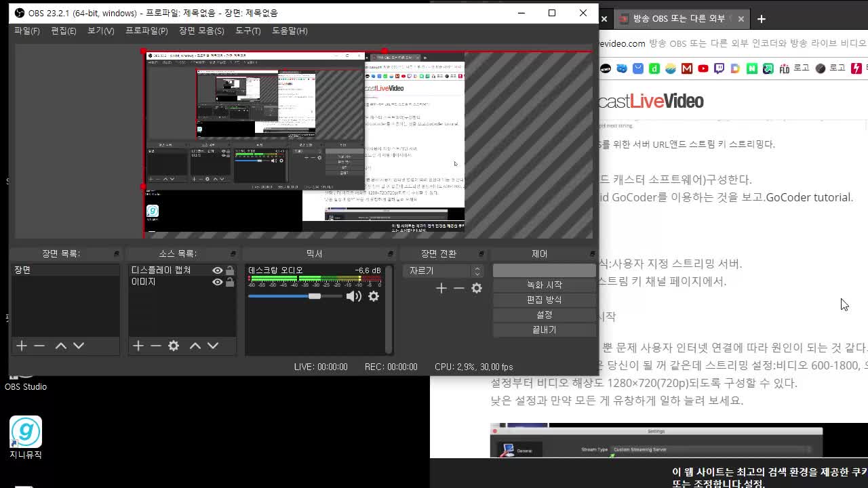The image size is (868, 488).
Task: Open scene transition properties gear
Action: tap(477, 288)
